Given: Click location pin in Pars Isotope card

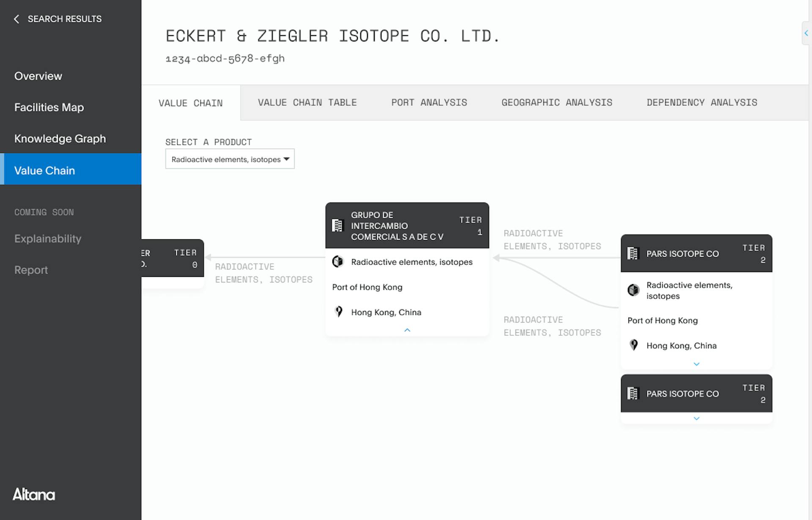Looking at the screenshot, I should point(634,345).
